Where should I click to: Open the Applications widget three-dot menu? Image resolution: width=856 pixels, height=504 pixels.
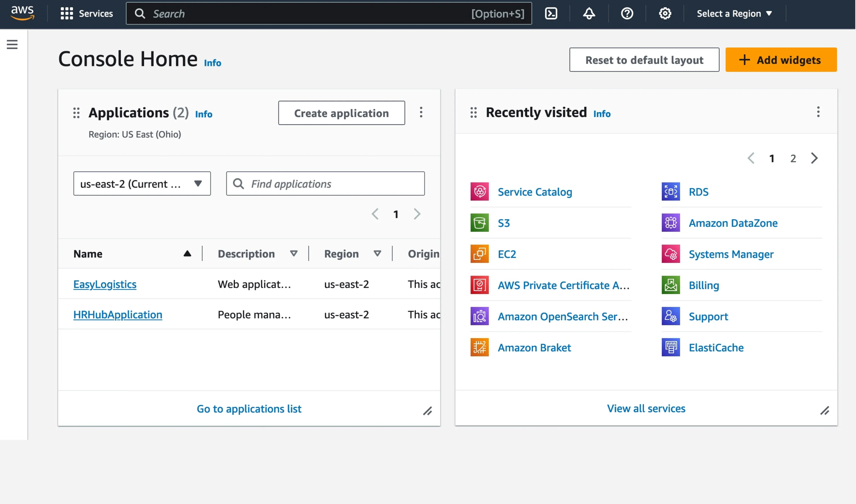(421, 112)
